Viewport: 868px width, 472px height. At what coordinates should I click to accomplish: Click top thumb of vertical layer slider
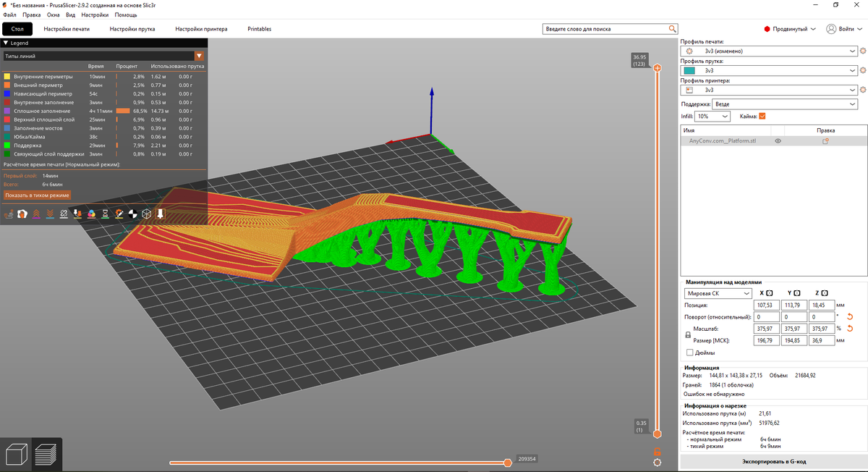(x=658, y=67)
